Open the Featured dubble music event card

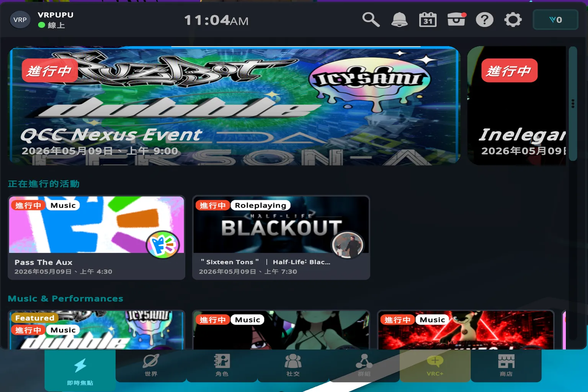(96, 330)
